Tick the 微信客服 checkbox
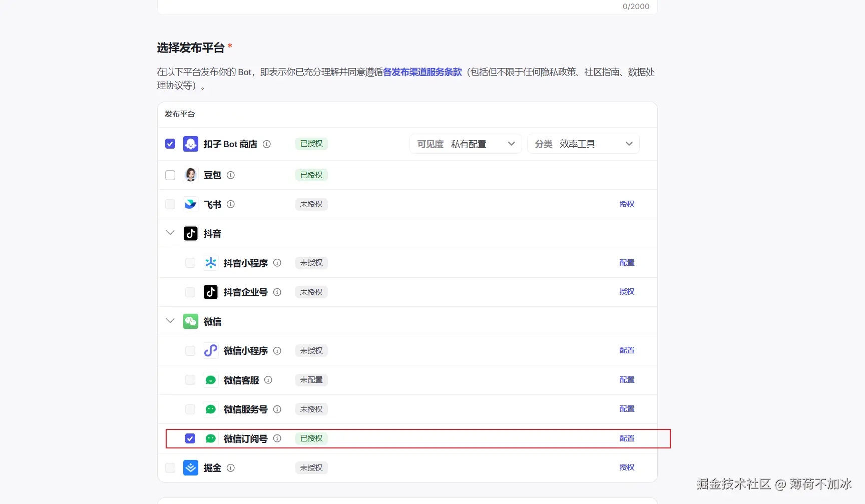Image resolution: width=865 pixels, height=504 pixels. click(x=190, y=380)
